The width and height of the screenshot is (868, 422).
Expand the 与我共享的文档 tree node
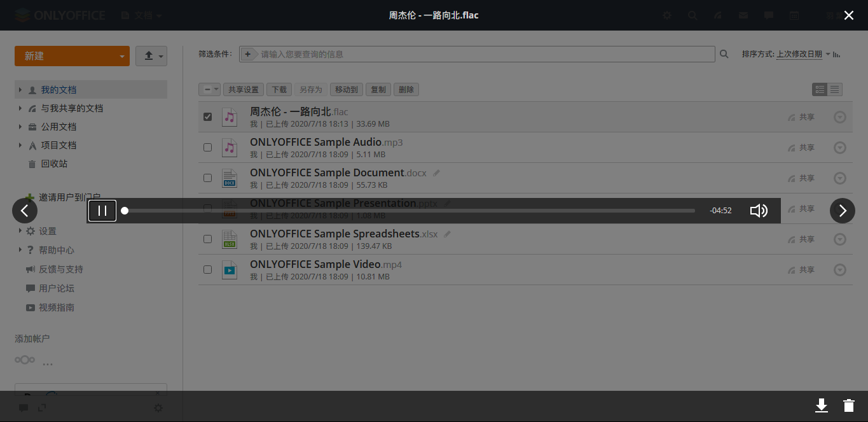[x=20, y=108]
